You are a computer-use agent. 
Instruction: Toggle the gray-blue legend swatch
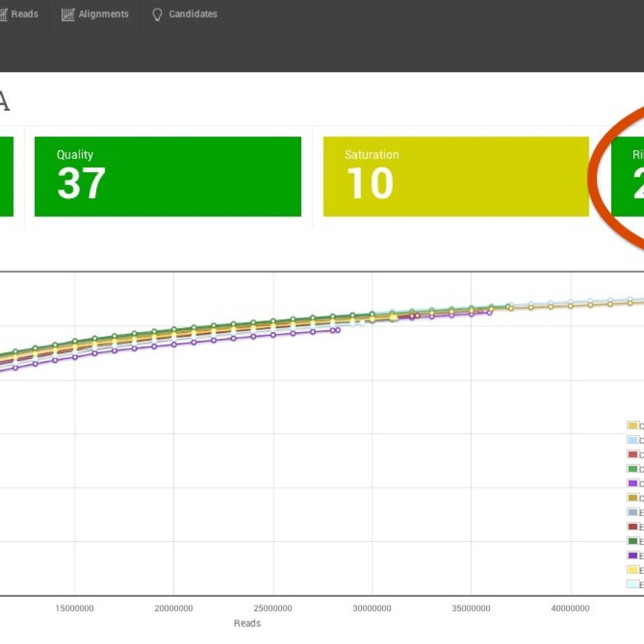633,512
